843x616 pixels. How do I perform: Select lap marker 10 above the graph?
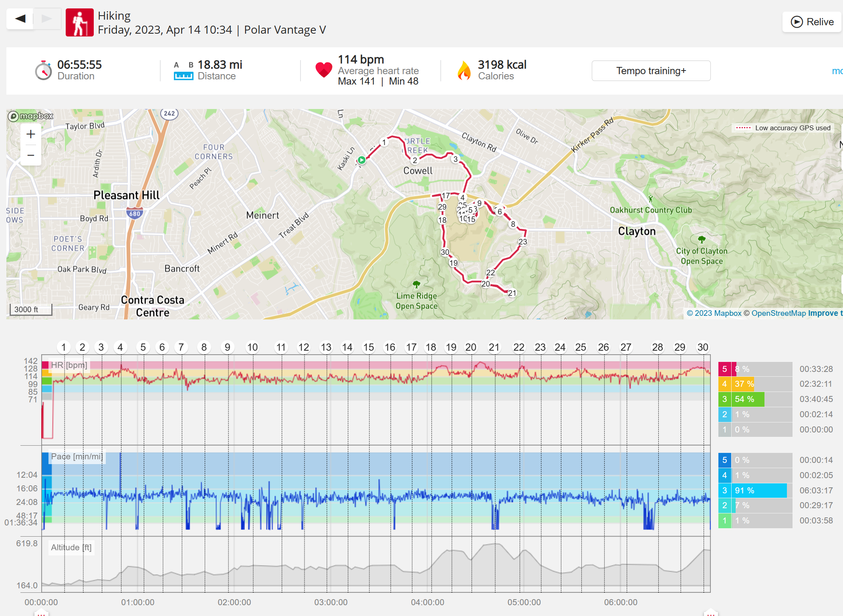pos(252,347)
